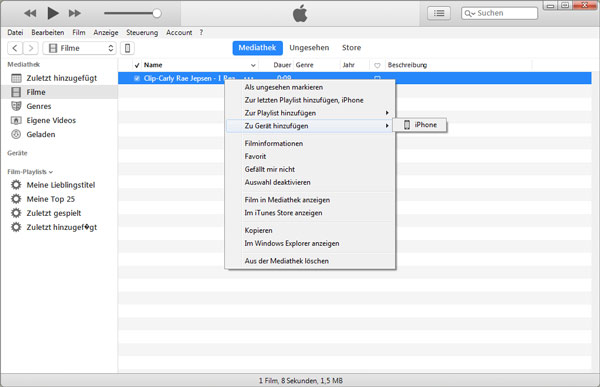This screenshot has width=600, height=387.
Task: Open the list view icon button
Action: [x=439, y=13]
